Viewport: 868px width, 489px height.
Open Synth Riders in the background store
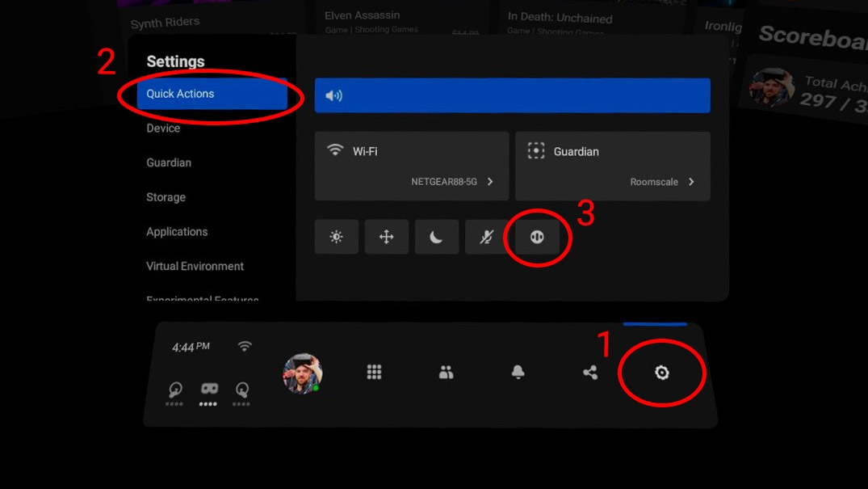pyautogui.click(x=165, y=22)
